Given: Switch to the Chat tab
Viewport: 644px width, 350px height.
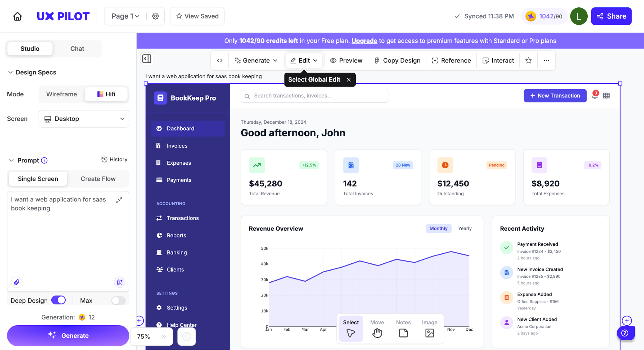Looking at the screenshot, I should [77, 49].
